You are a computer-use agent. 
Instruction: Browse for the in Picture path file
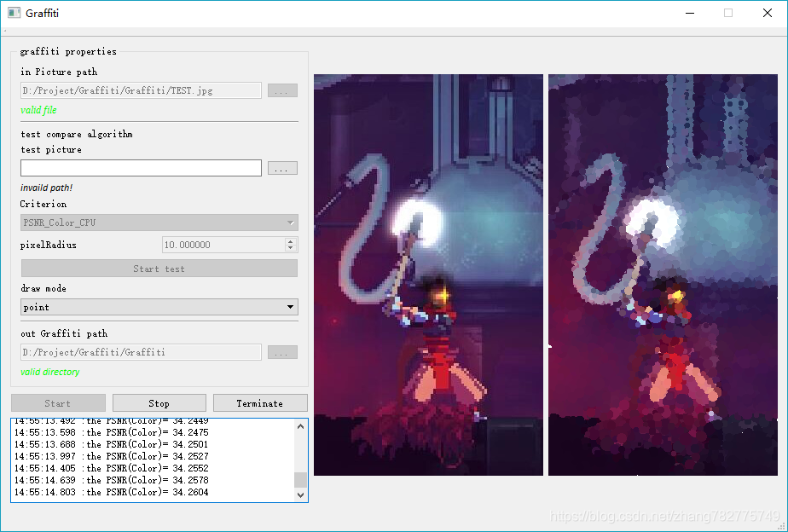[x=282, y=90]
